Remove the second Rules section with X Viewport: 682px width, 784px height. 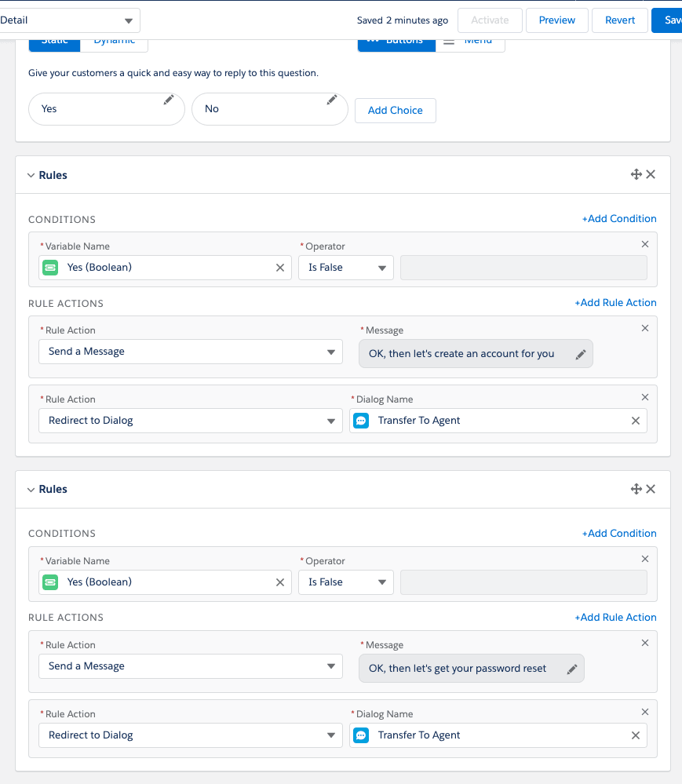(x=651, y=489)
